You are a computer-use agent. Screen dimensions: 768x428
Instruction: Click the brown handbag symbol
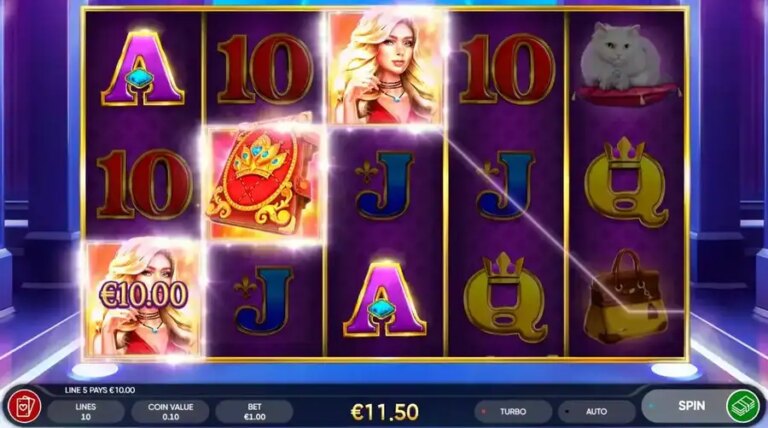click(626, 297)
